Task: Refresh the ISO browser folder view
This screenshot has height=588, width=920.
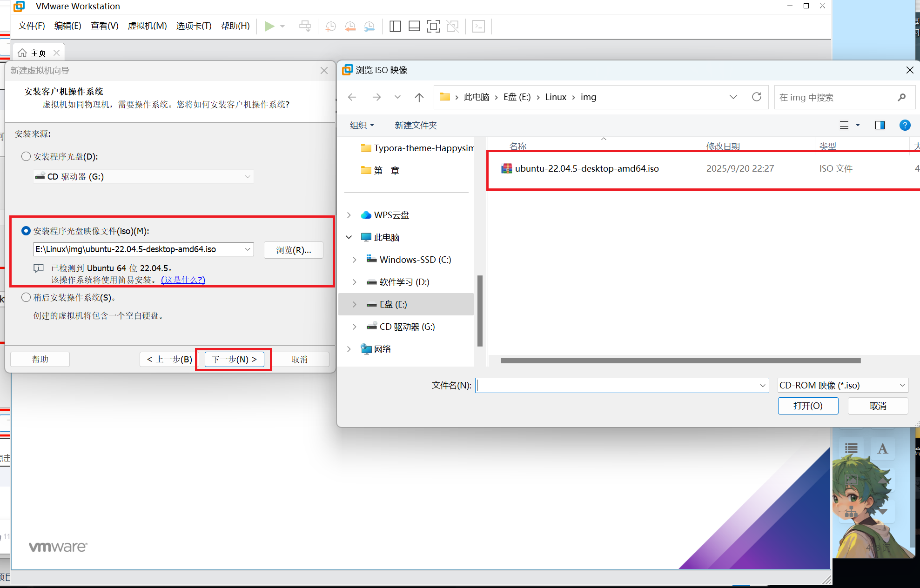Action: (x=756, y=97)
